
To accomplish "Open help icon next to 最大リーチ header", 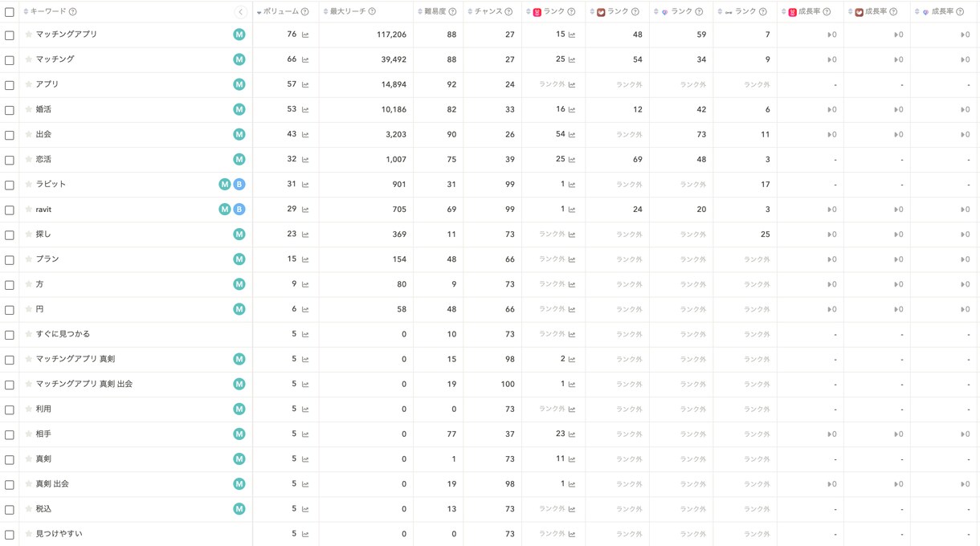I will pyautogui.click(x=372, y=12).
